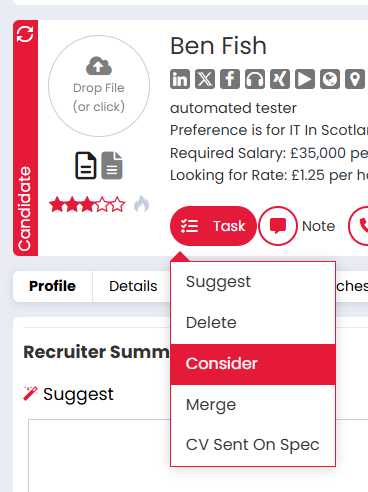
Task: Click the YouTube play icon
Action: tap(305, 79)
